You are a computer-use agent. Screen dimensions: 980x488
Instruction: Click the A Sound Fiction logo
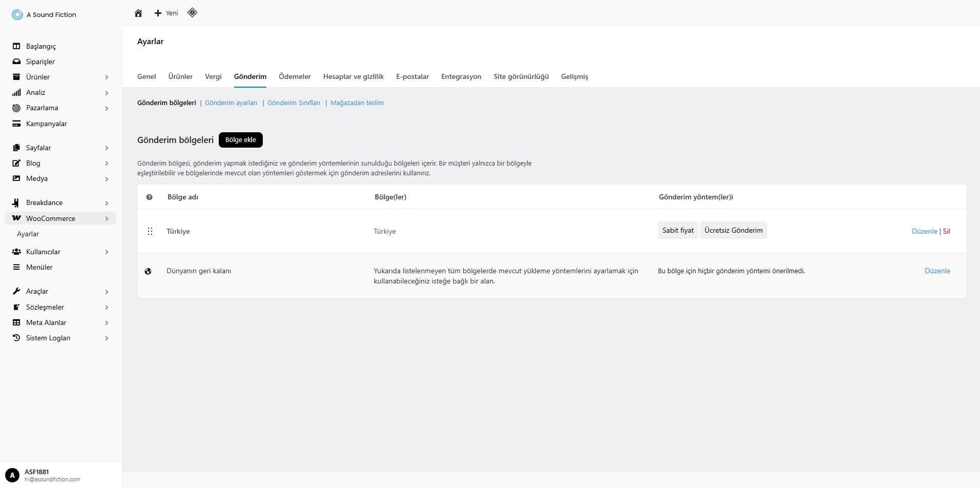click(17, 15)
